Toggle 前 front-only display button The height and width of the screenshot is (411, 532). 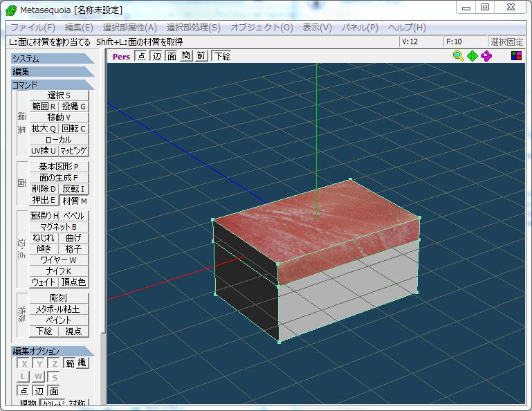(x=201, y=55)
